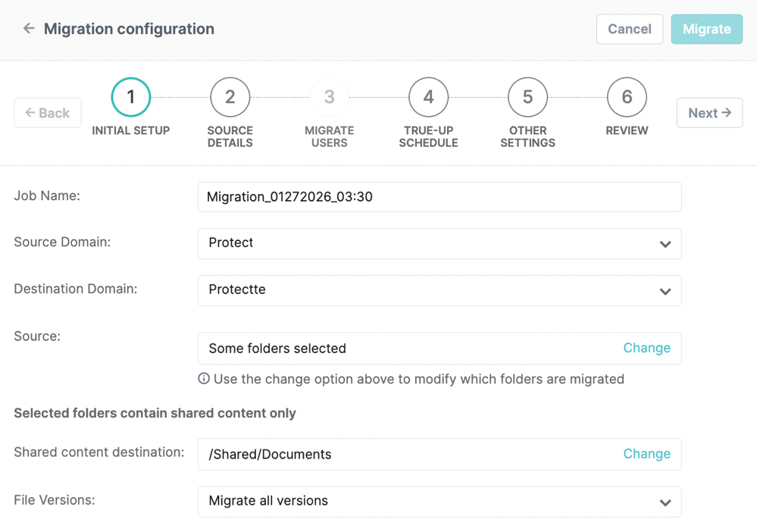Image resolution: width=757 pixels, height=532 pixels.
Task: Click the info icon below Source field
Action: tap(204, 379)
